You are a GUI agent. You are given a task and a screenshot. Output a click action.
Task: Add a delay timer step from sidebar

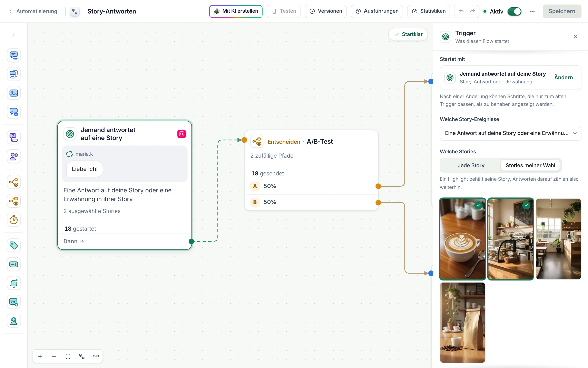14,220
